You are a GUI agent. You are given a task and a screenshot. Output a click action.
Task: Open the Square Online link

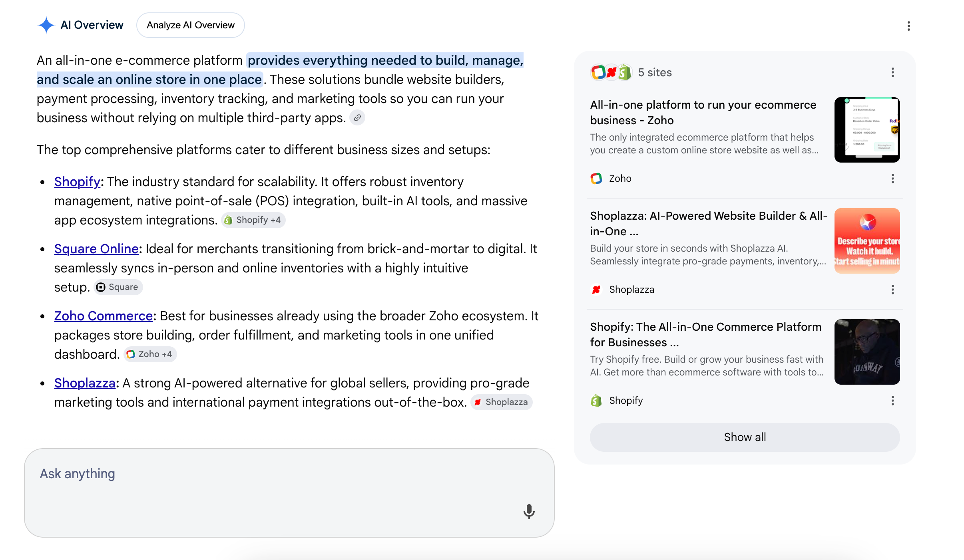point(96,249)
